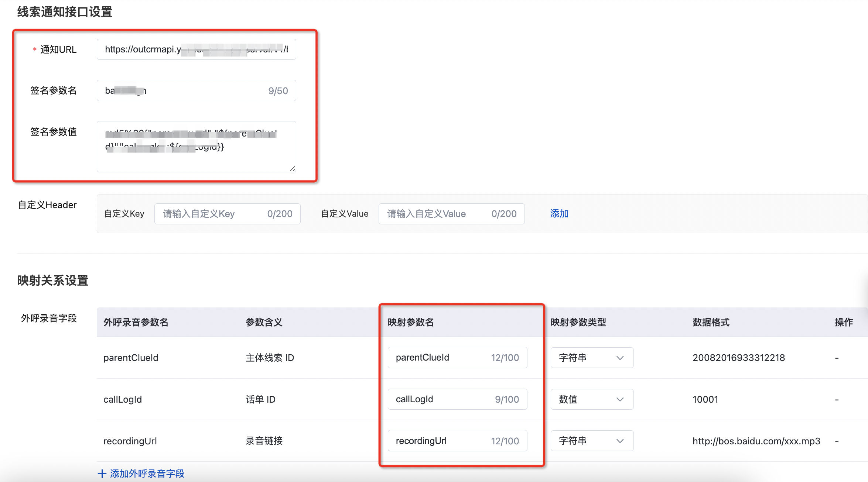Click the 自定义Key input field
The image size is (868, 482).
pyautogui.click(x=227, y=214)
